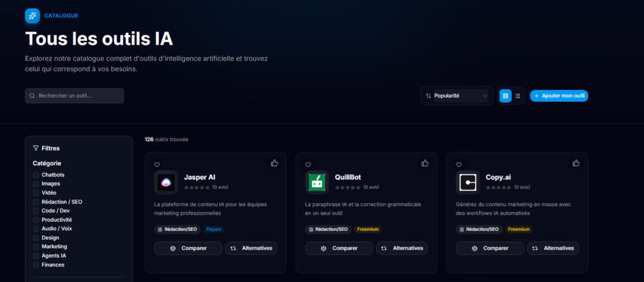Add Copy.ai to favorites heart
Viewport: 644px width, 282px height.
pyautogui.click(x=458, y=165)
